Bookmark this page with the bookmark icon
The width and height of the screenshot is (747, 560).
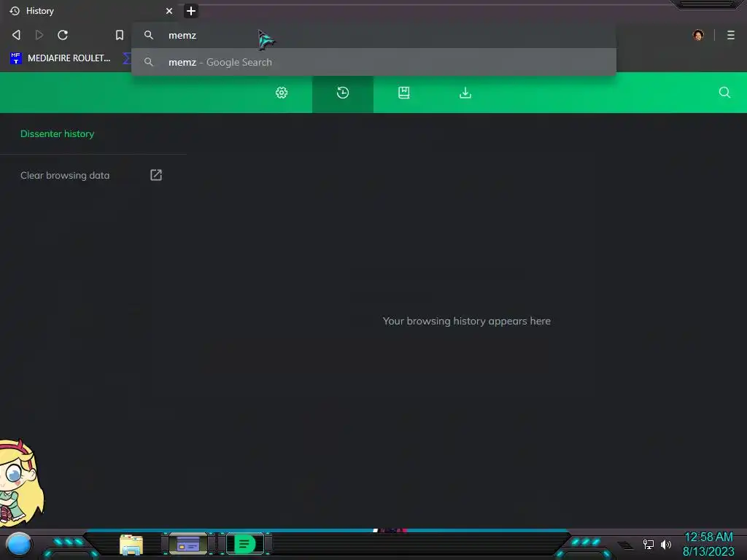tap(120, 35)
